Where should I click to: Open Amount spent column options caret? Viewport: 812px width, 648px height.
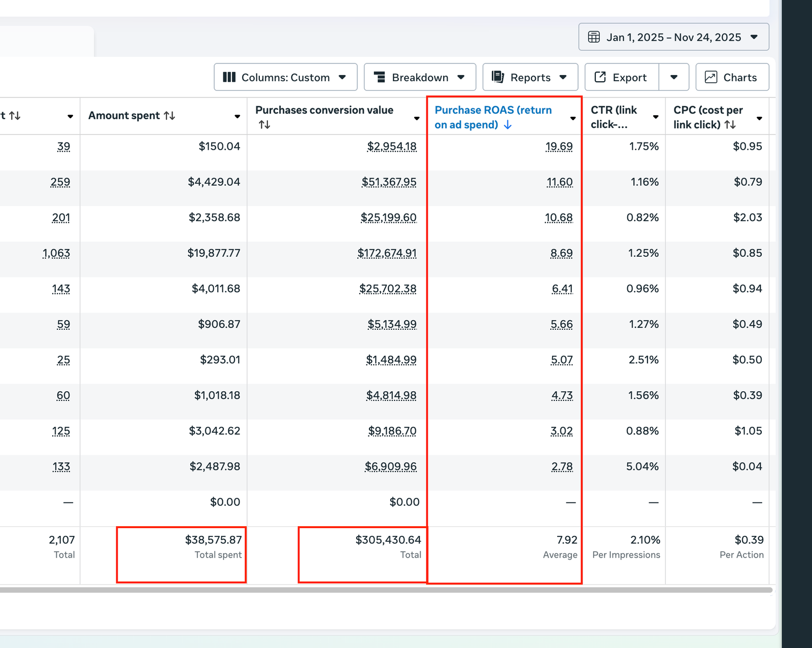(237, 117)
